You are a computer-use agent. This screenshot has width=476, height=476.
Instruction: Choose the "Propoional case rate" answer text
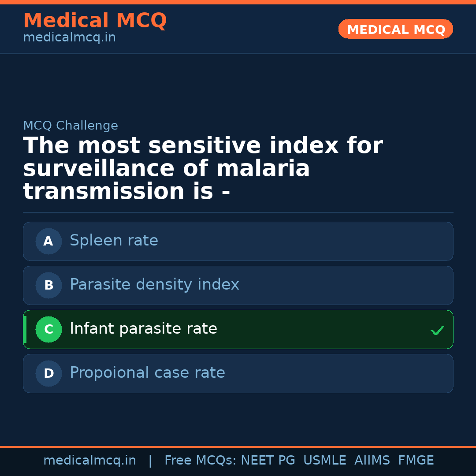147,373
